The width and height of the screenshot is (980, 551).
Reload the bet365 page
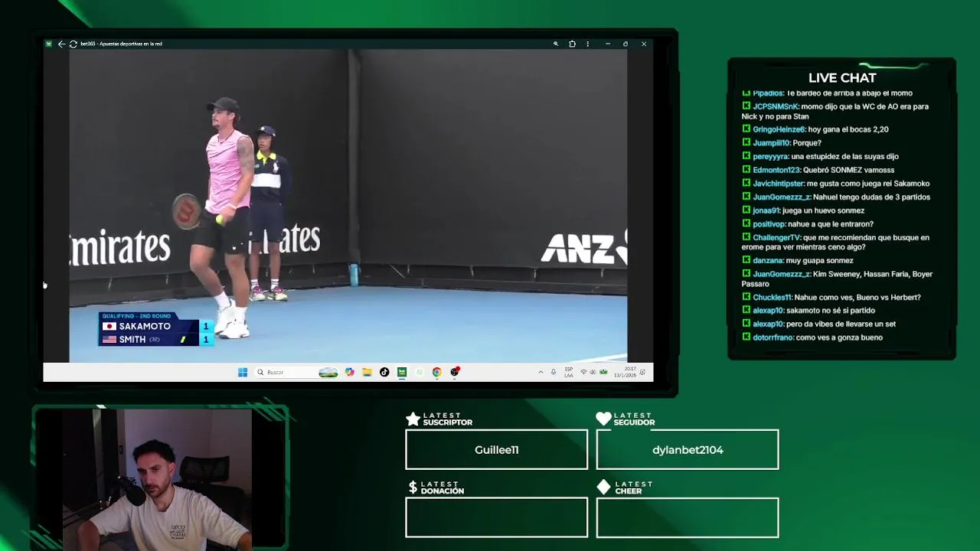tap(73, 44)
